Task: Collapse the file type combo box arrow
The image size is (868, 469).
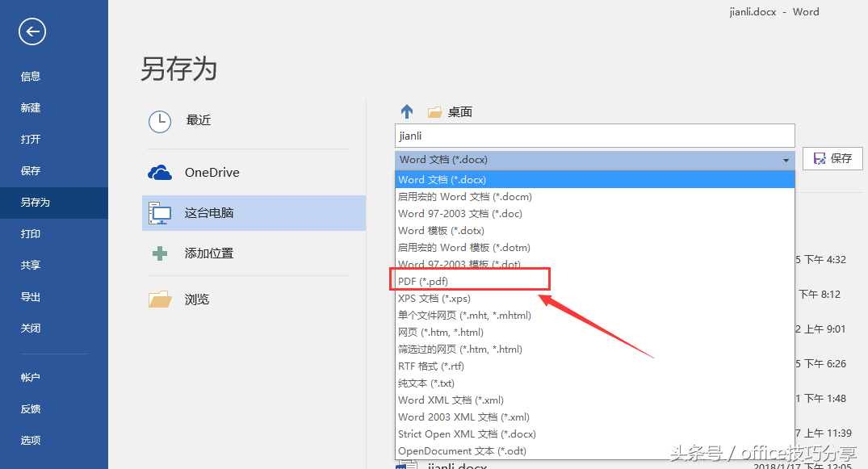Action: pos(786,160)
